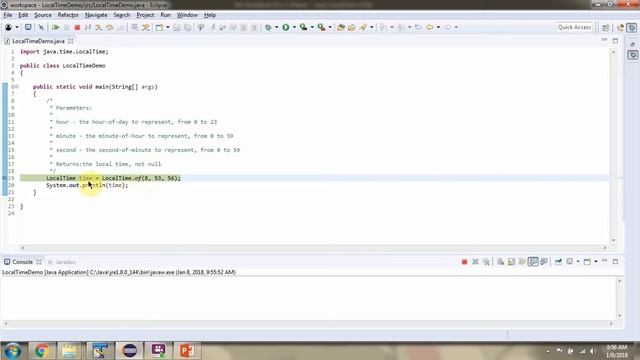Click the Quick Access field

pyautogui.click(x=574, y=27)
